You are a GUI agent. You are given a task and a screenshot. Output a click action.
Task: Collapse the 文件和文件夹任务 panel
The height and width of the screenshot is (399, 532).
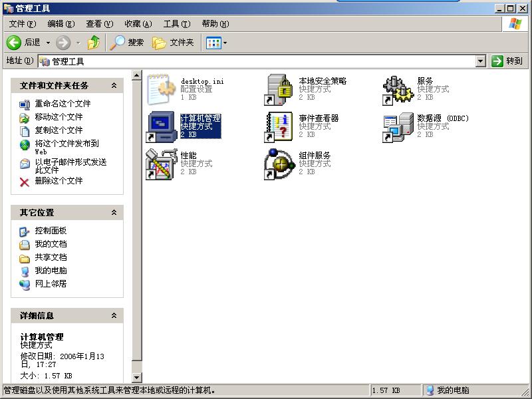coord(114,86)
